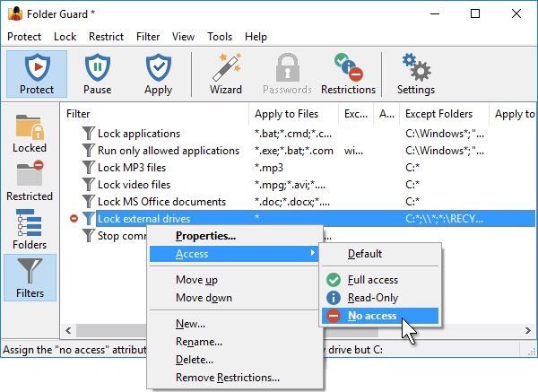Select the Filters sidebar view
The image size is (538, 392).
[30, 278]
